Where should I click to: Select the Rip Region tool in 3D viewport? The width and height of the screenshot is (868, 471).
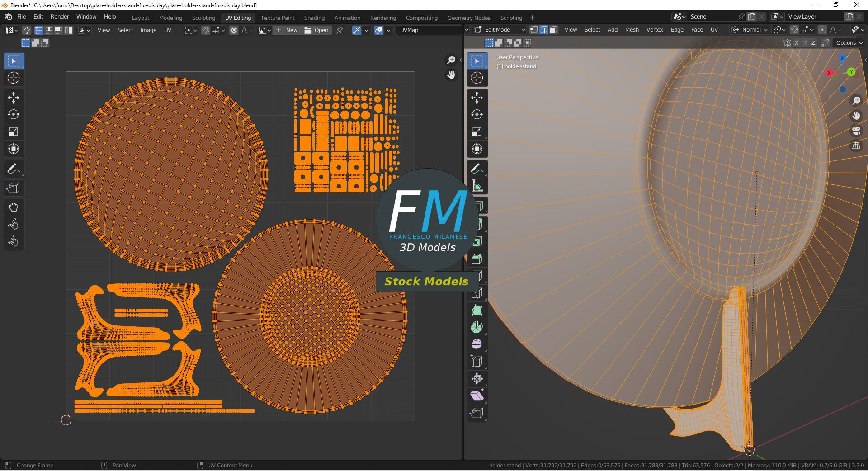click(x=477, y=413)
